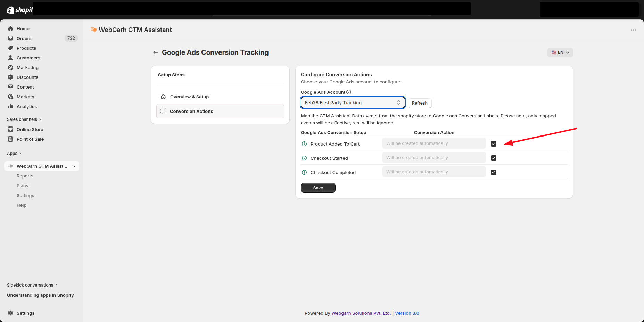Click info icon for Checkout Started
Image resolution: width=644 pixels, height=322 pixels.
pos(304,158)
